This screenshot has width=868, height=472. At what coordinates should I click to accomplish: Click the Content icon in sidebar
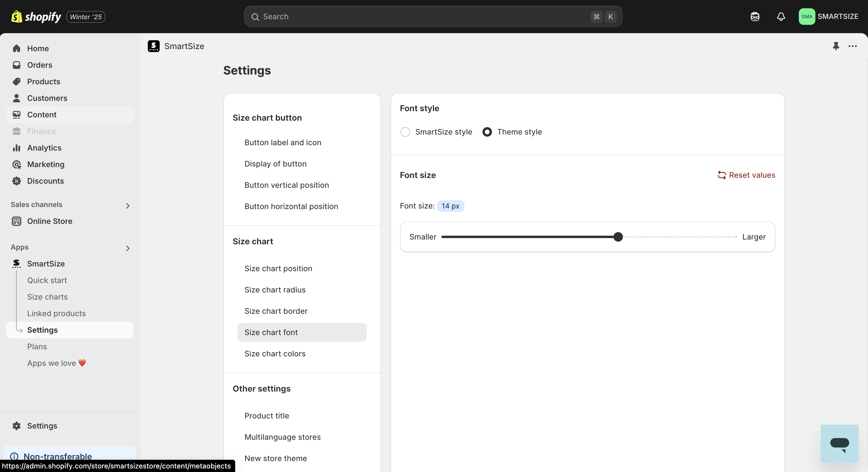[17, 115]
